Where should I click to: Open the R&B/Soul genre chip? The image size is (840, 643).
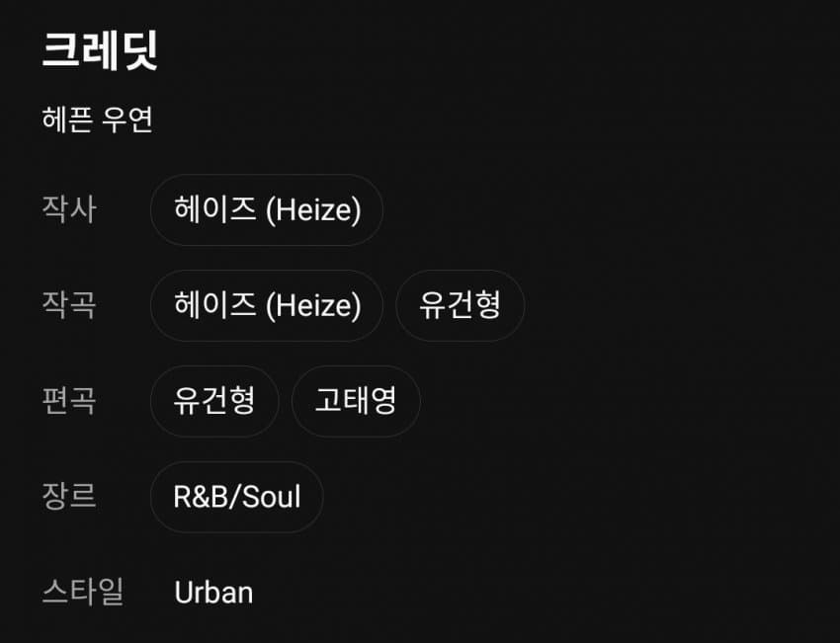[236, 497]
